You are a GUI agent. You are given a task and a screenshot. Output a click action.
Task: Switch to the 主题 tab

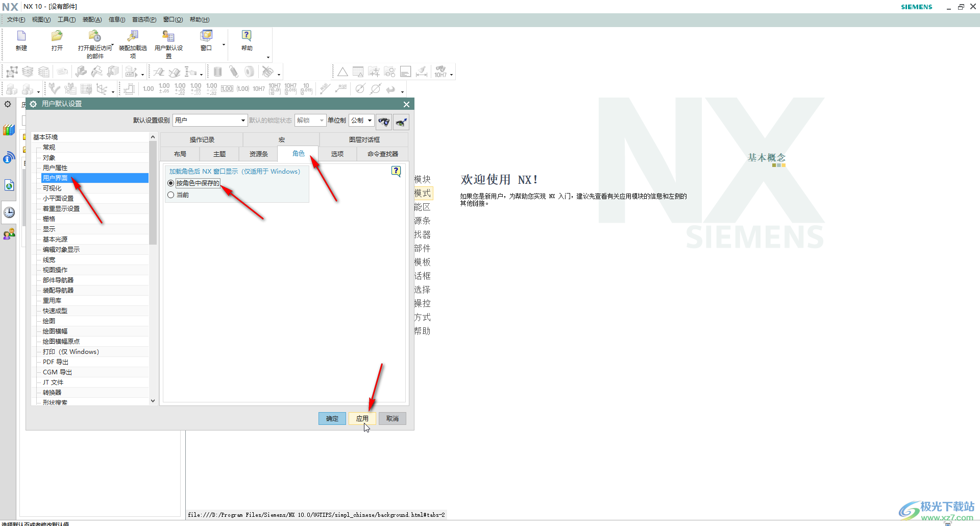[x=219, y=154]
